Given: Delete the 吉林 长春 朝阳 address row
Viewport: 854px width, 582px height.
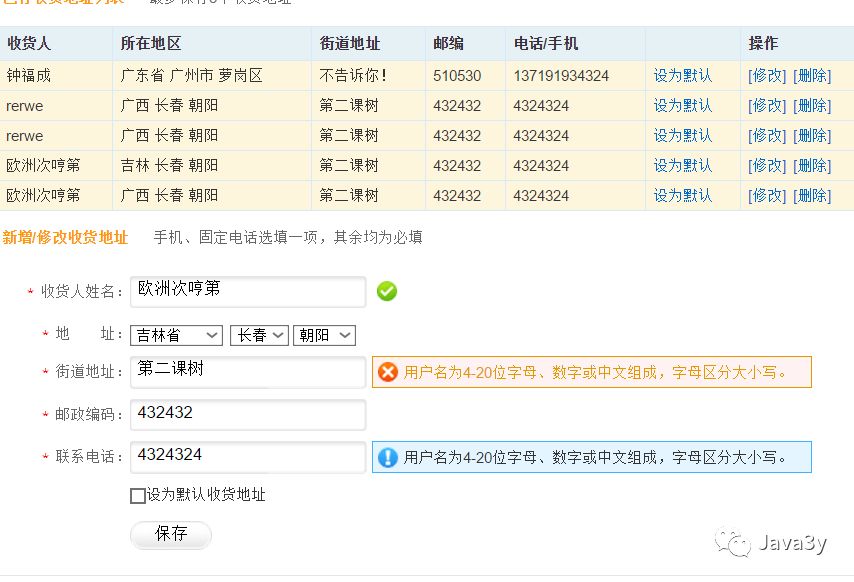Looking at the screenshot, I should [812, 166].
